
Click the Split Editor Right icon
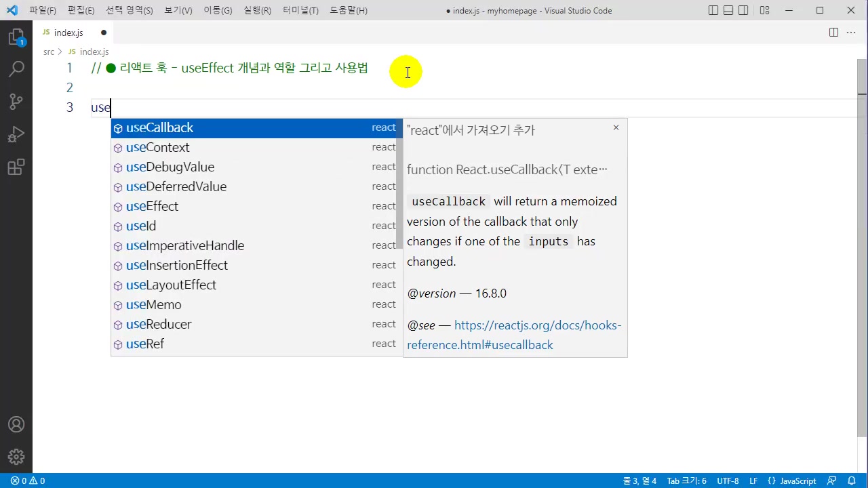[833, 33]
